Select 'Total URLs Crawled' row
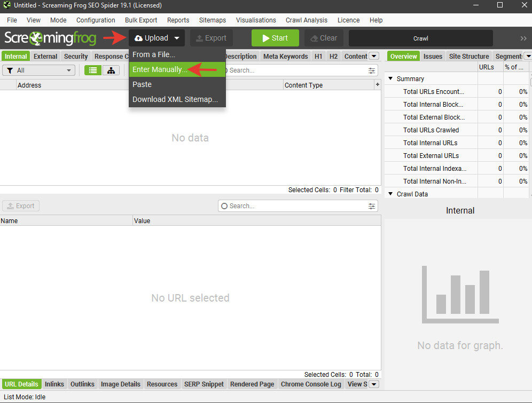This screenshot has height=403, width=532. pyautogui.click(x=457, y=130)
